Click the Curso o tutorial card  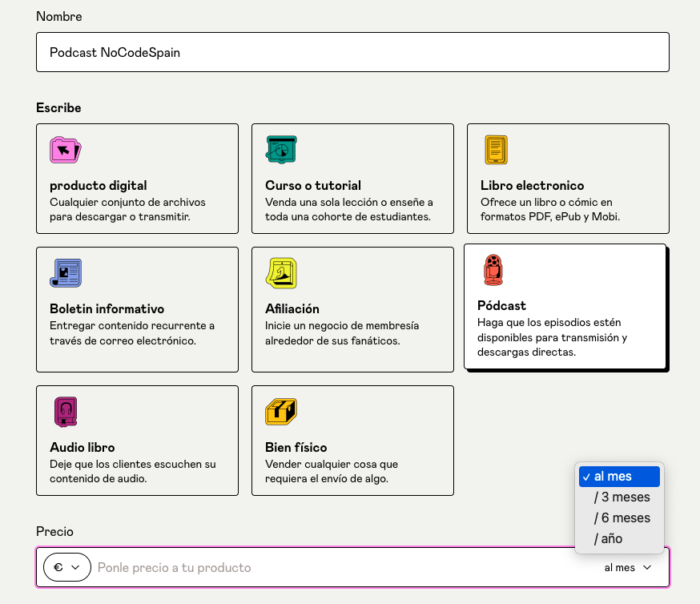tap(352, 178)
